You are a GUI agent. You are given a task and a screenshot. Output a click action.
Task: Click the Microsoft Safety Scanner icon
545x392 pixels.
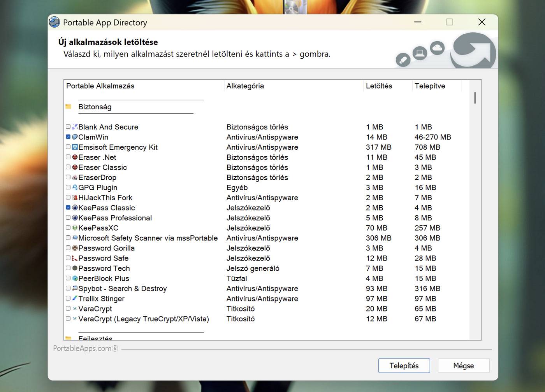[x=75, y=238]
